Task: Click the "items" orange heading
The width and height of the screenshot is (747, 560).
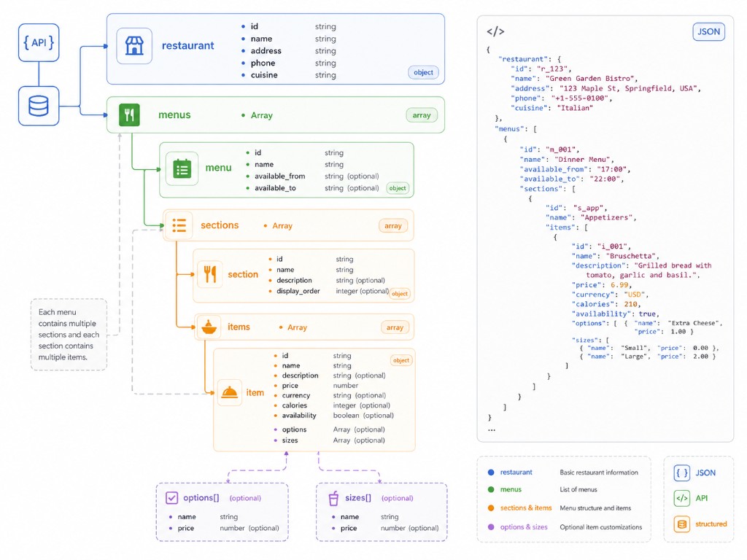Action: tap(239, 327)
